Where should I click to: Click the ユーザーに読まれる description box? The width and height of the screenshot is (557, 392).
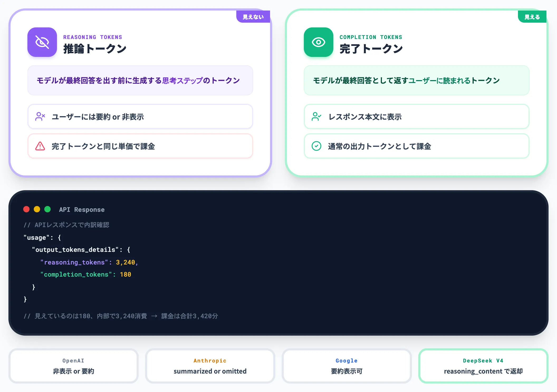tap(417, 80)
